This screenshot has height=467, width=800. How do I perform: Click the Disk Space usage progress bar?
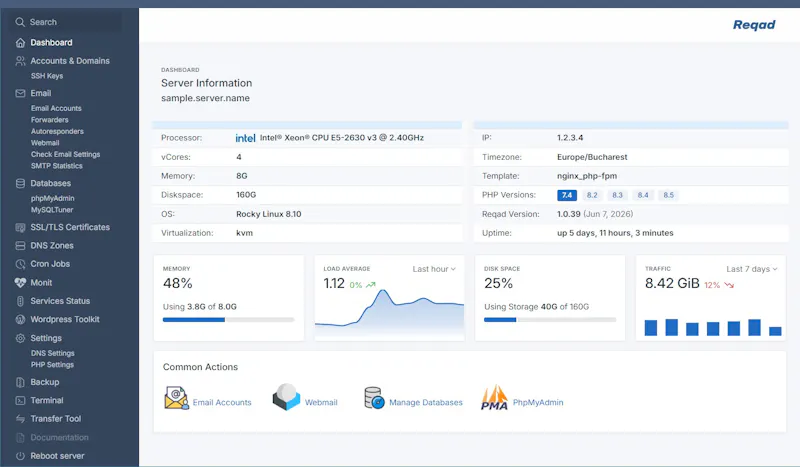click(550, 320)
